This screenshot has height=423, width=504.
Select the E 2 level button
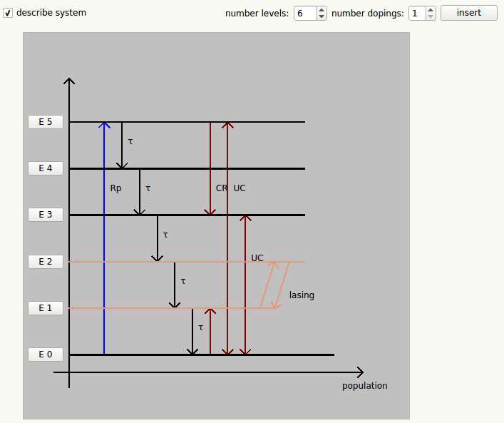(x=46, y=262)
